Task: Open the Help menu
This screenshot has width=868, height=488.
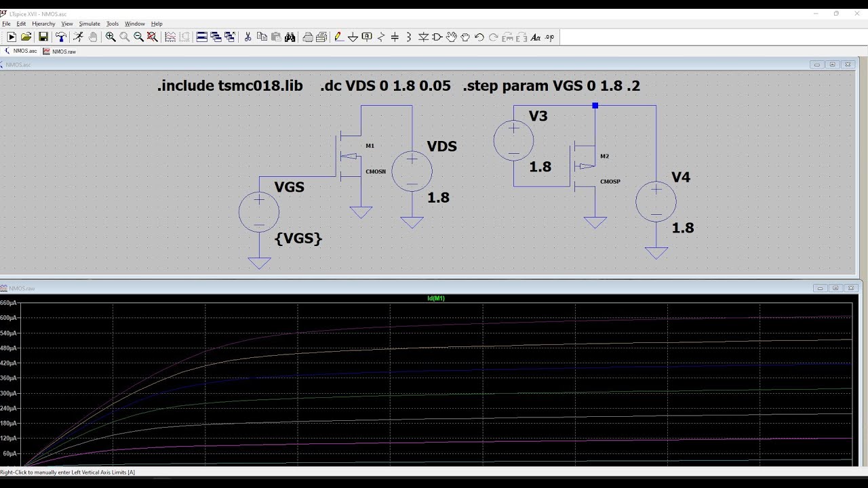Action: (157, 24)
